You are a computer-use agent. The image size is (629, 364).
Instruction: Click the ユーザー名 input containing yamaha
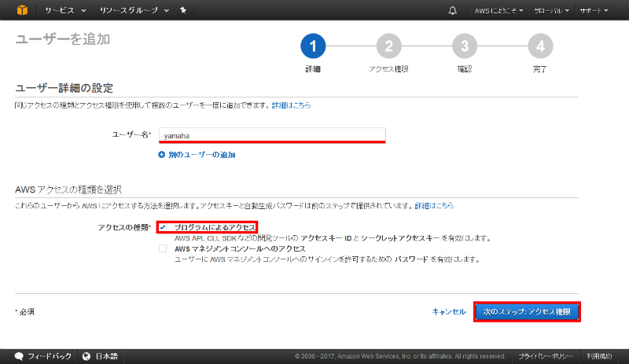pos(272,135)
